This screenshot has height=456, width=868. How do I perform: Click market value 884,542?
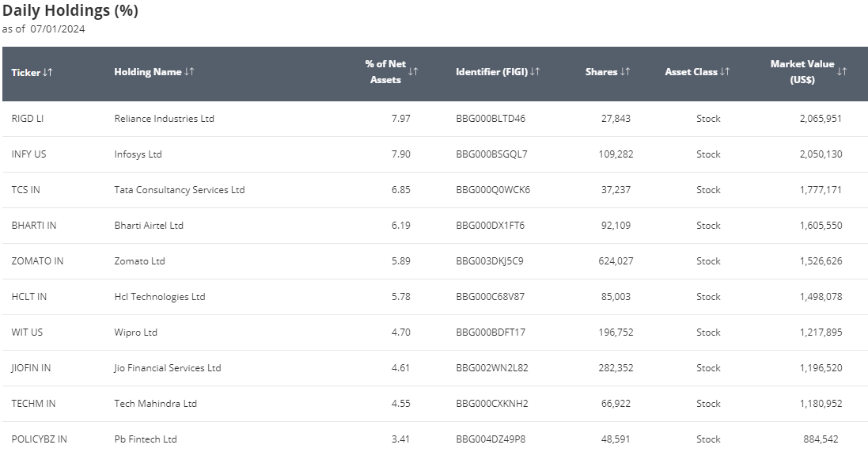pyautogui.click(x=821, y=439)
